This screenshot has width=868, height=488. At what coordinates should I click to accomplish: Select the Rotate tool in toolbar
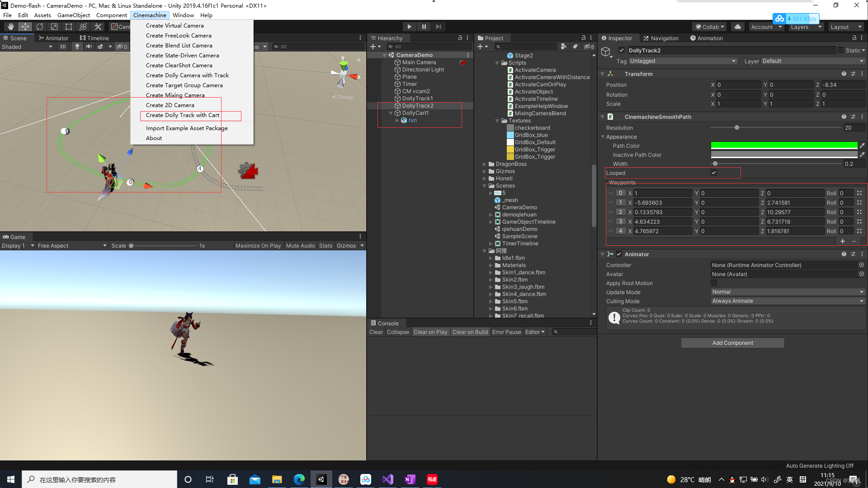point(40,27)
